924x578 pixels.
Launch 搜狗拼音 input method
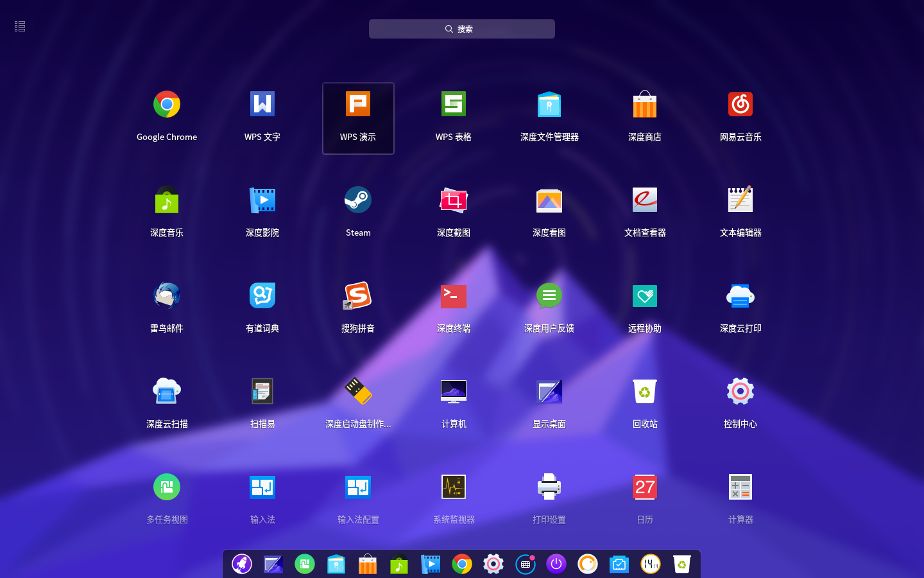[x=358, y=309]
